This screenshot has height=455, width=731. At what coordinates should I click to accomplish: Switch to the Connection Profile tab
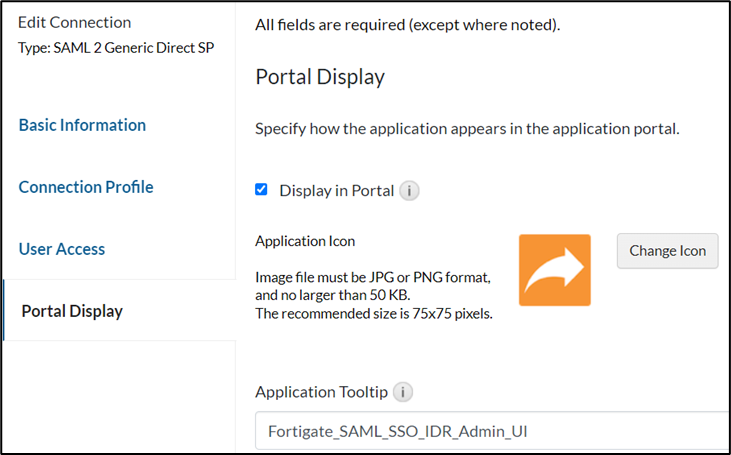click(86, 187)
